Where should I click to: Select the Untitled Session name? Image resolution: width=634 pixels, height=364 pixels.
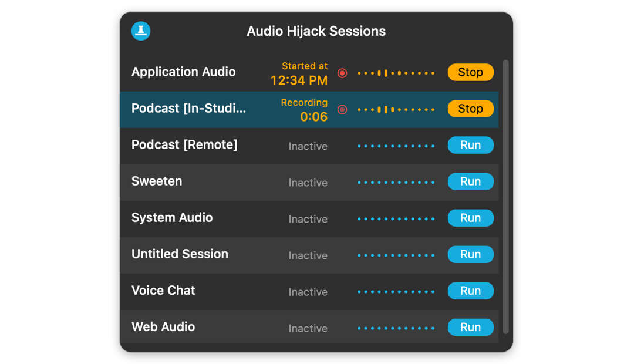click(180, 254)
